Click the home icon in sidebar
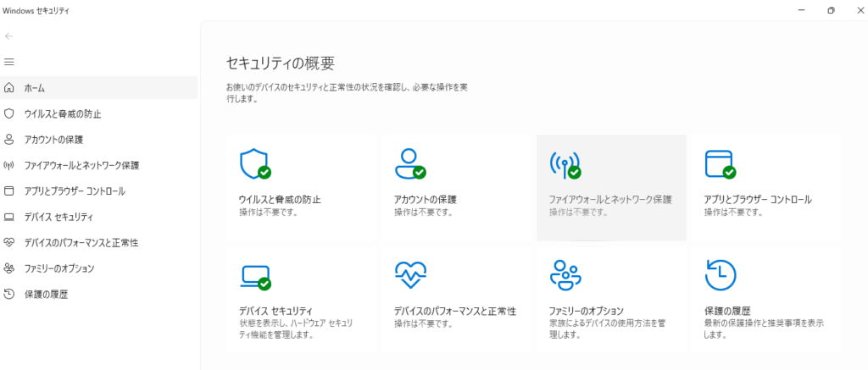 coord(8,87)
